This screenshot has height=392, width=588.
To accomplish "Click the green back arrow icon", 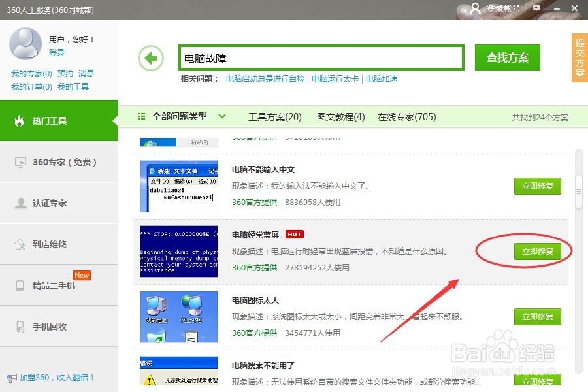I will click(151, 58).
